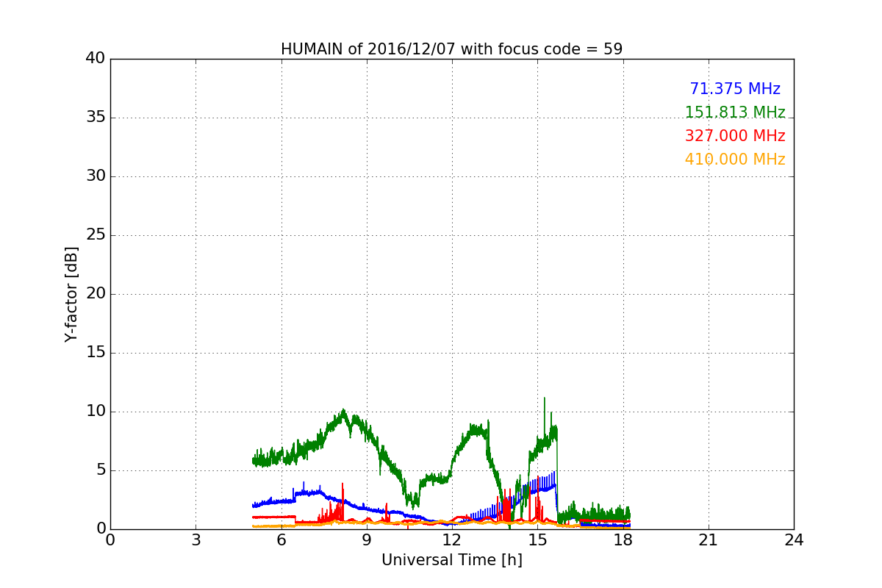Click y-axis tick value 20
Screen dimensions: 882x588
[x=95, y=294]
